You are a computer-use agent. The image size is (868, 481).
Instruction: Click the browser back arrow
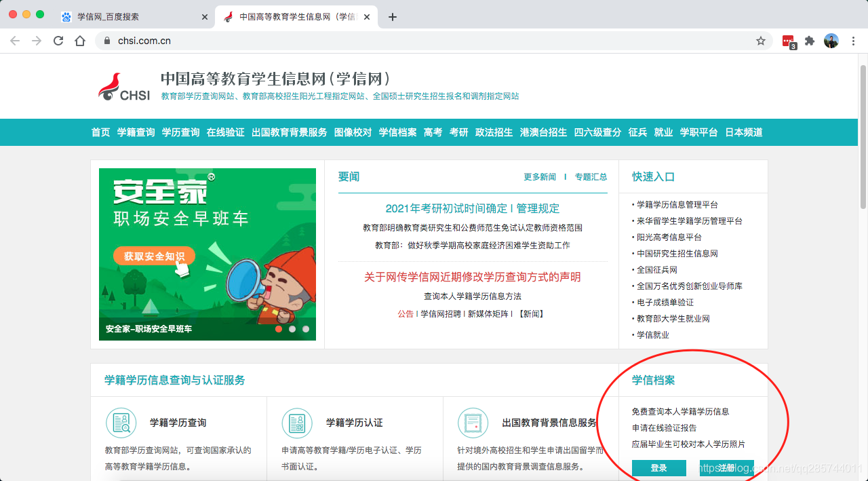[15, 41]
